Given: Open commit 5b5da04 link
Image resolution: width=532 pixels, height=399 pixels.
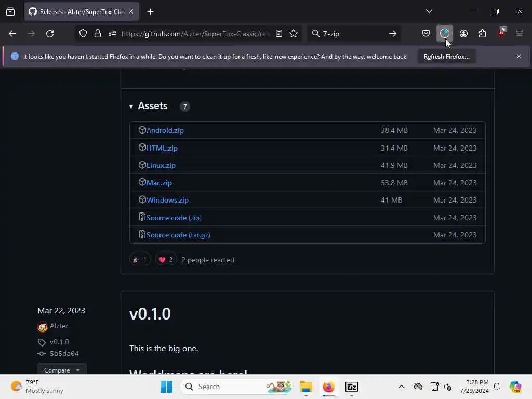Looking at the screenshot, I should tap(64, 353).
